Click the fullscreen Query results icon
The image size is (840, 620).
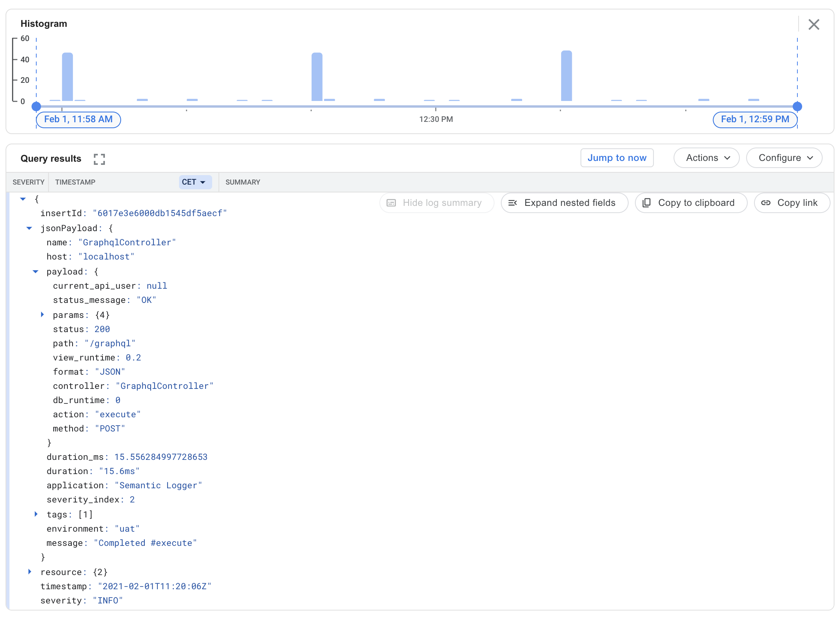pos(99,159)
